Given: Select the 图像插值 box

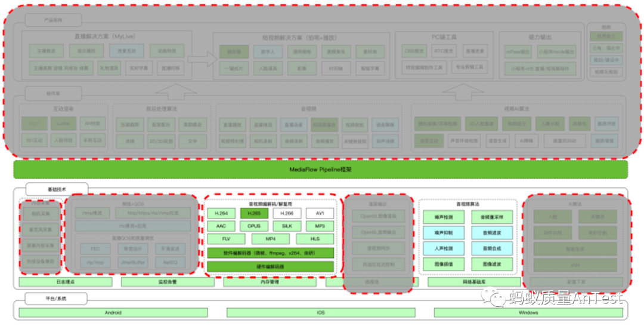Looking at the screenshot, I should click(444, 264).
